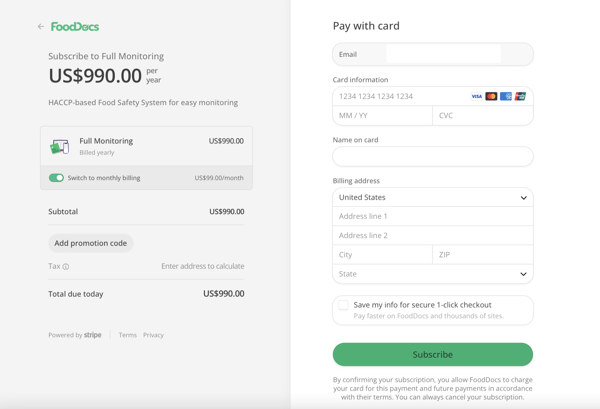Click Add promotion code button
The height and width of the screenshot is (409, 600).
(x=91, y=243)
